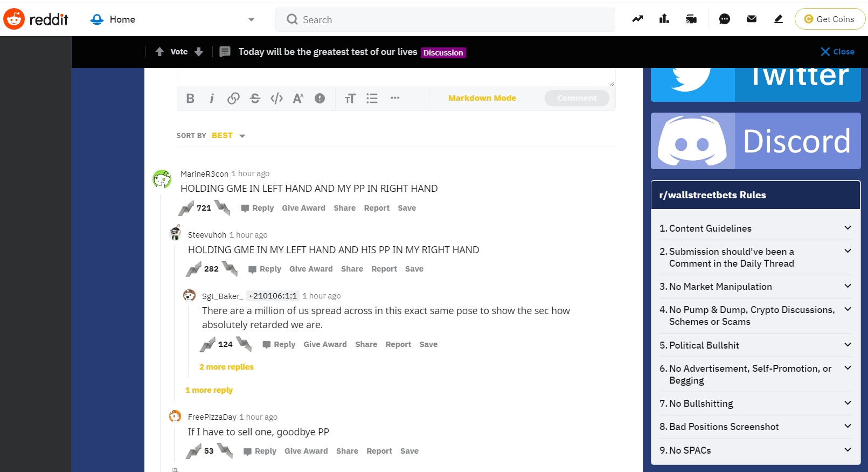Toggle spoiler formatting
This screenshot has width=868, height=472.
coord(320,98)
